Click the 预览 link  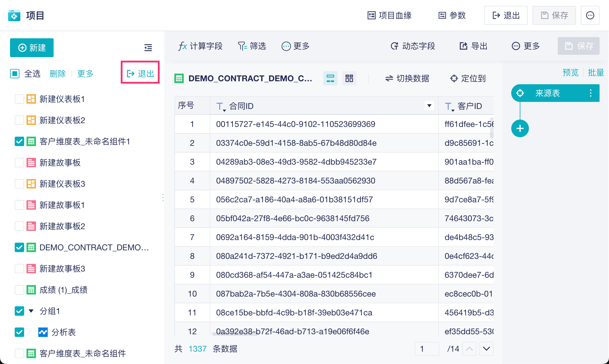(570, 72)
